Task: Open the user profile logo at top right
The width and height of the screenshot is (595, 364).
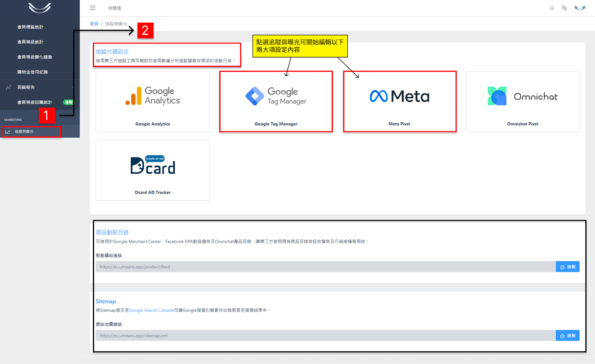Action: pyautogui.click(x=580, y=8)
